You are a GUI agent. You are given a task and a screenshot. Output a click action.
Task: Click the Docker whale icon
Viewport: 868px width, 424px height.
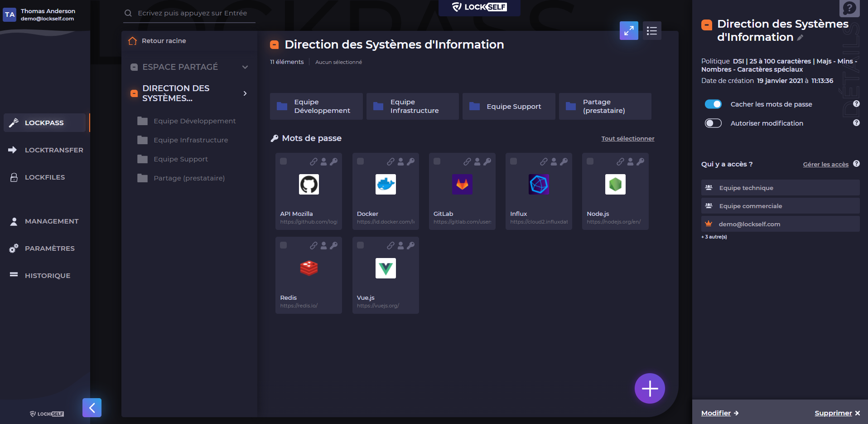(x=386, y=185)
